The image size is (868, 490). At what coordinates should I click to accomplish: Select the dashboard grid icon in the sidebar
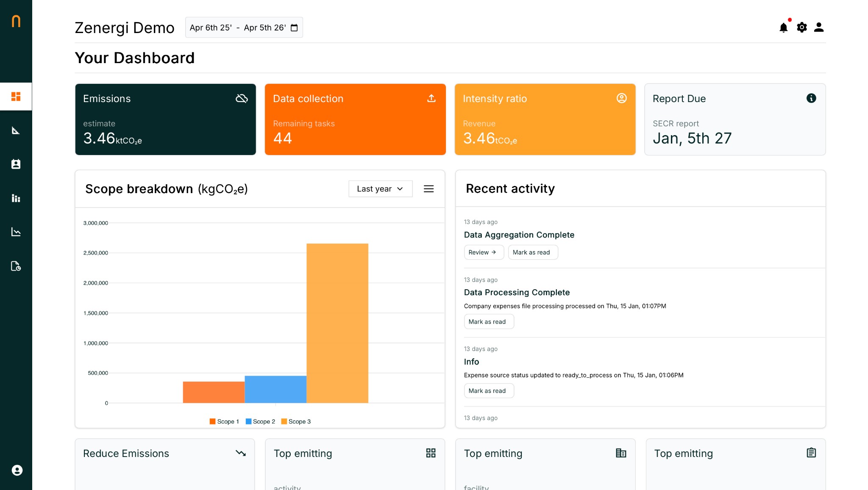pos(16,96)
